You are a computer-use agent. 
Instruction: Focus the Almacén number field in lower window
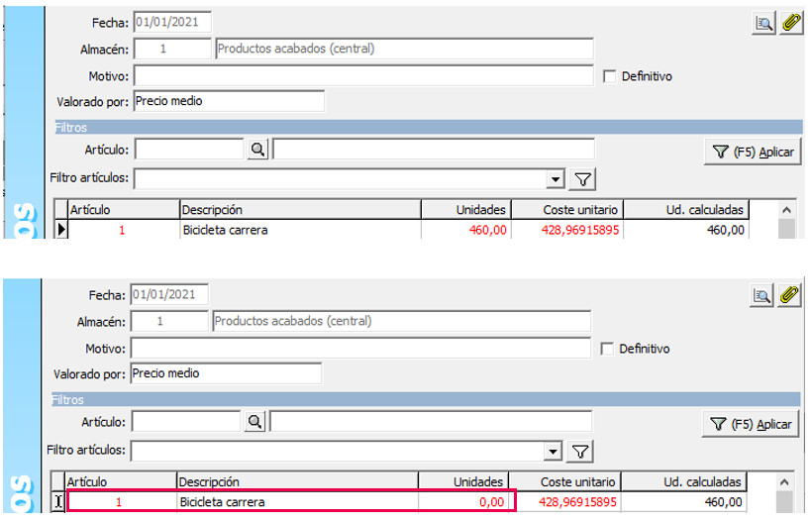click(x=169, y=321)
